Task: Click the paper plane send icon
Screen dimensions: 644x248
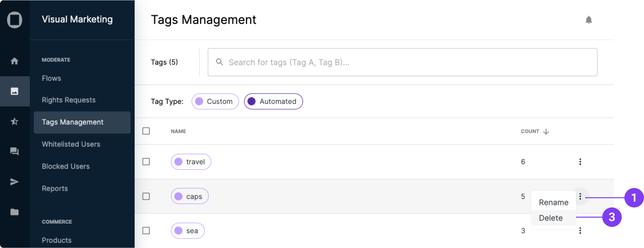Action: click(15, 182)
